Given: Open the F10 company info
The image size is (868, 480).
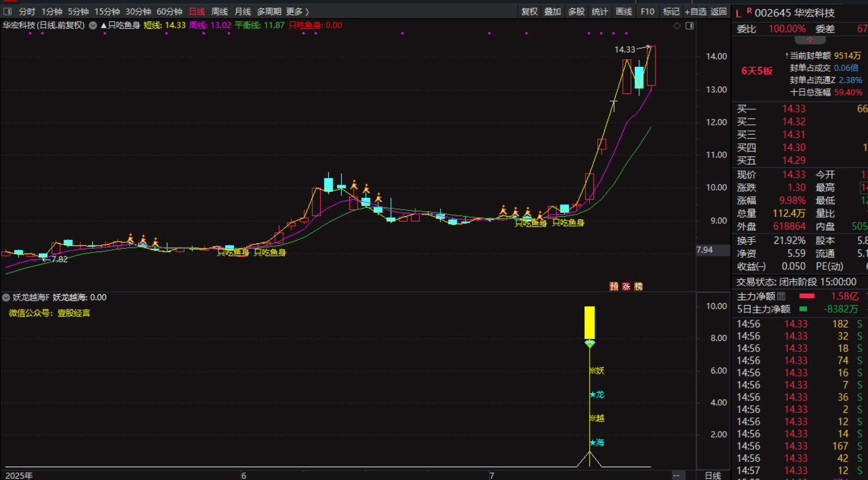Looking at the screenshot, I should 647,11.
